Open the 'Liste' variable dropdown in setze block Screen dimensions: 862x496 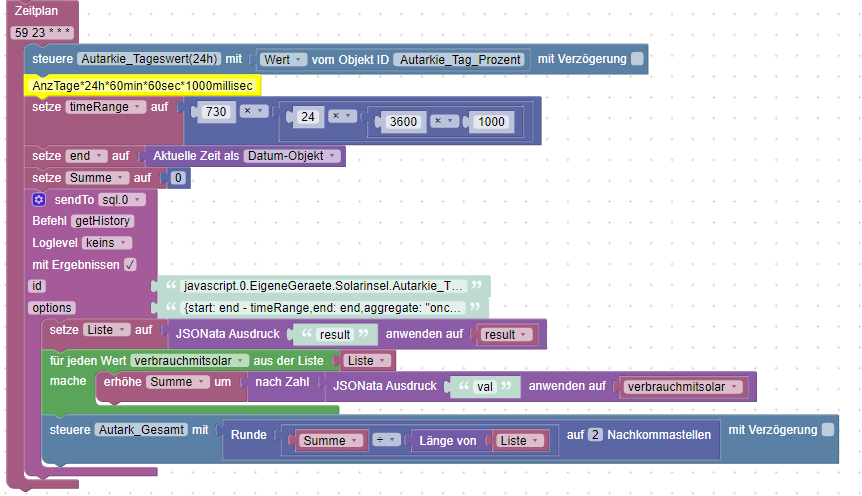coord(107,329)
